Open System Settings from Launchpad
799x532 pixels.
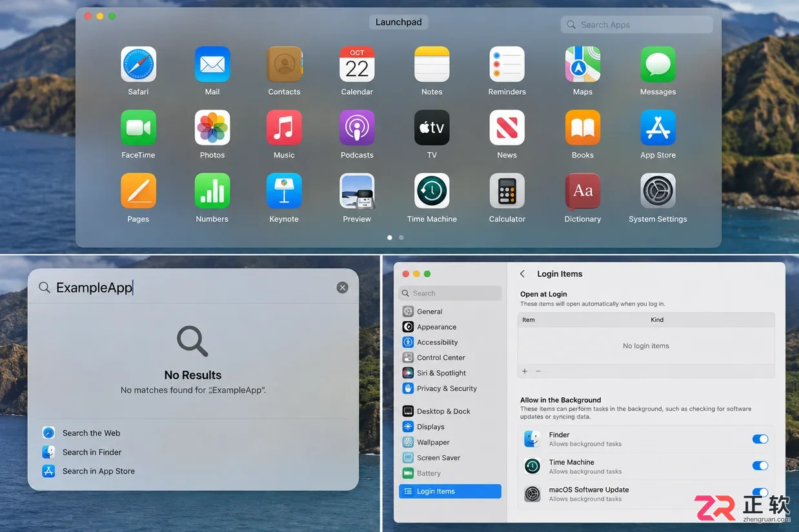pyautogui.click(x=658, y=191)
